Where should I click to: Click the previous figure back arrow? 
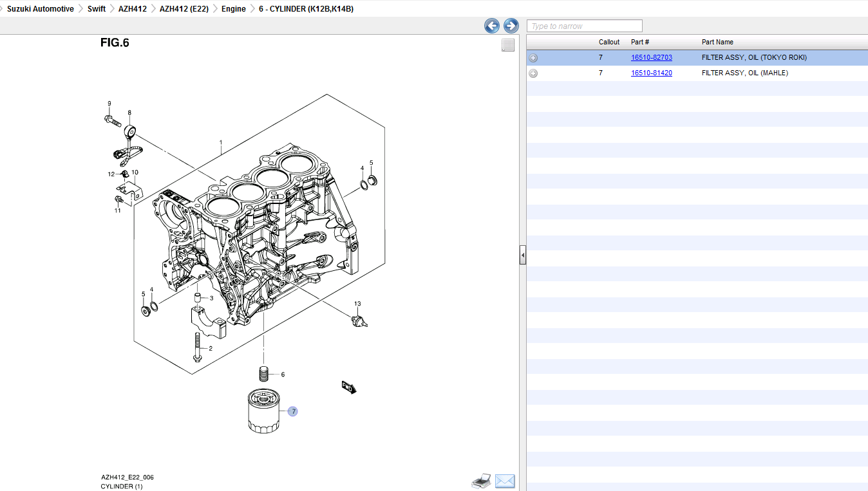tap(492, 26)
